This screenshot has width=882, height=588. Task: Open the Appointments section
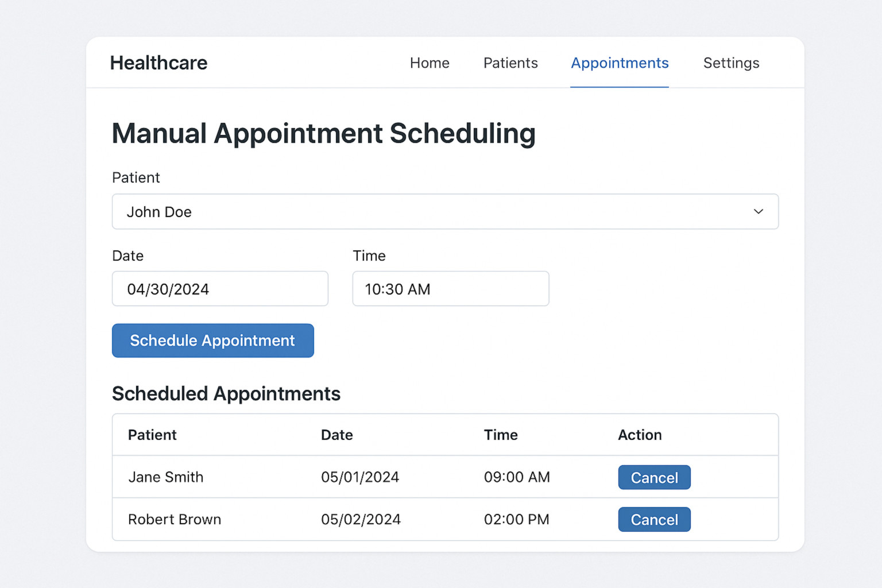620,63
